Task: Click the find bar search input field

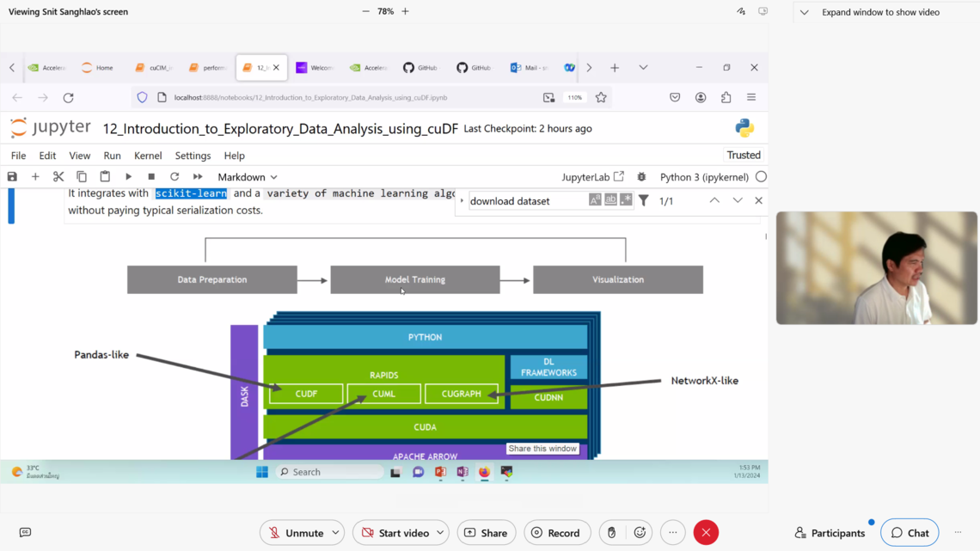Action: coord(526,201)
